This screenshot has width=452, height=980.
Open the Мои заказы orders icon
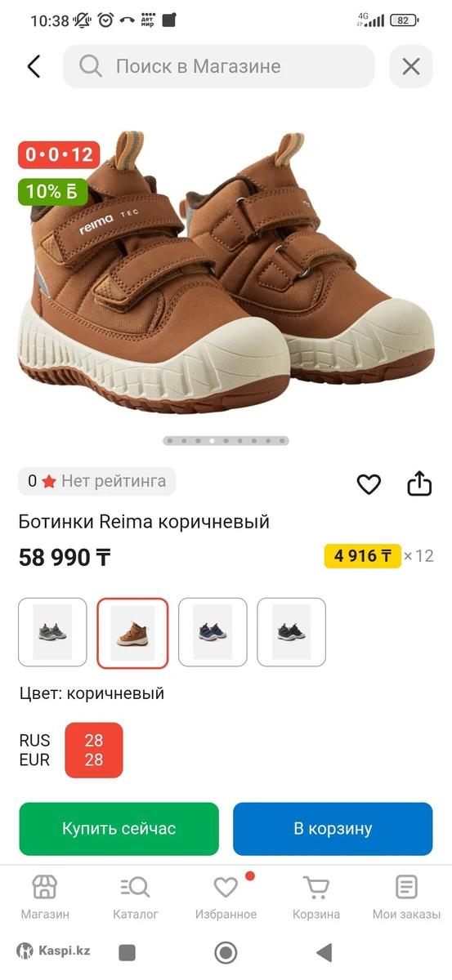[406, 887]
